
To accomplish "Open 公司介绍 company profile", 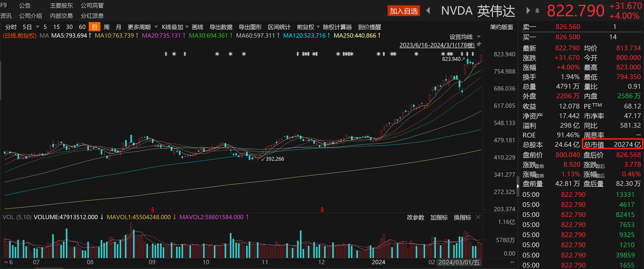I will (x=31, y=16).
